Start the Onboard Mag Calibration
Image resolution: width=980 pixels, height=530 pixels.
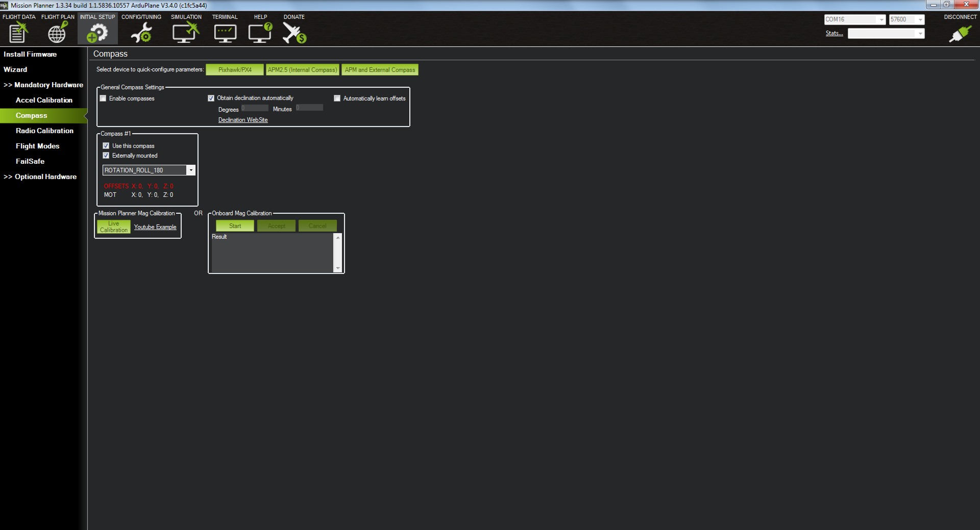tap(235, 226)
